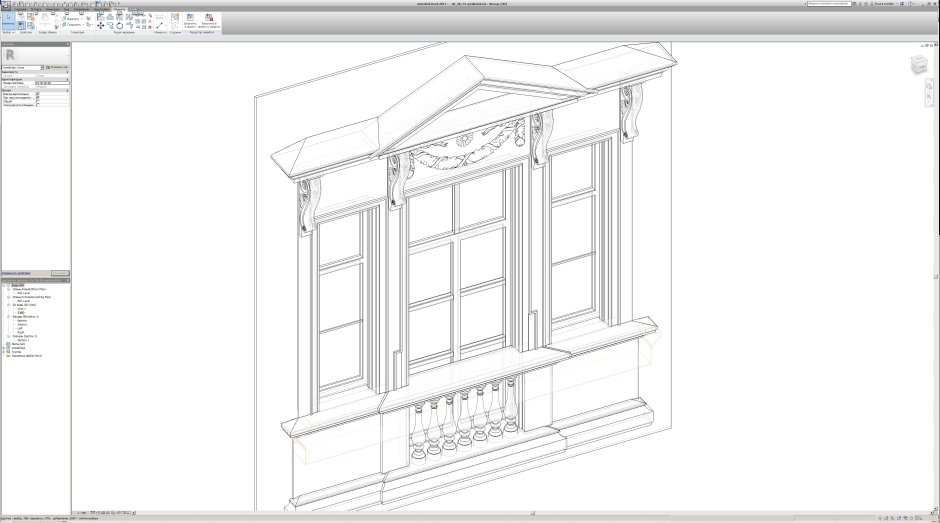Toggle the Room calculation point checkbox
The width and height of the screenshot is (940, 523).
(38, 105)
